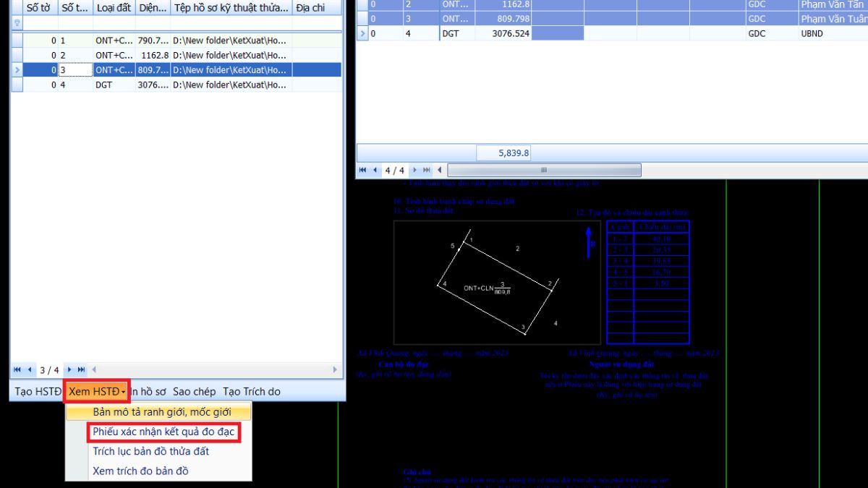This screenshot has width=868, height=488.
Task: Choose Bản mô tả ranh giới, mốc giới
Action: (x=159, y=412)
